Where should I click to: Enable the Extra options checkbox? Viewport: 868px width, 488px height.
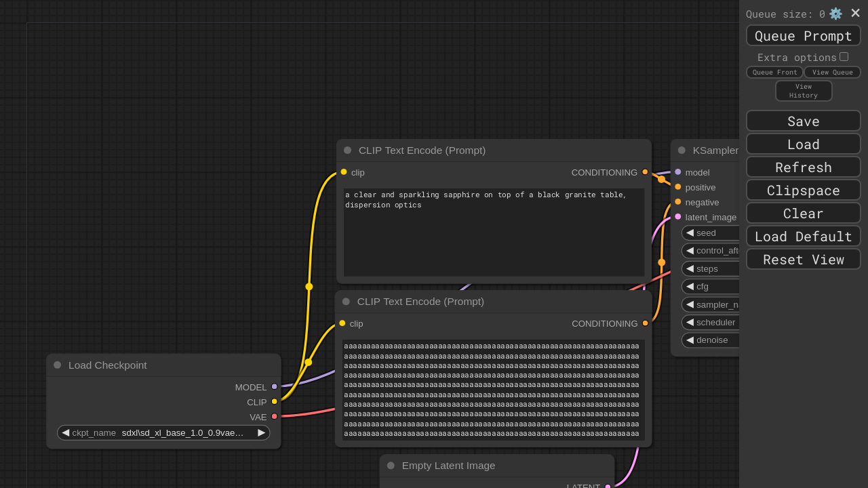pos(844,57)
